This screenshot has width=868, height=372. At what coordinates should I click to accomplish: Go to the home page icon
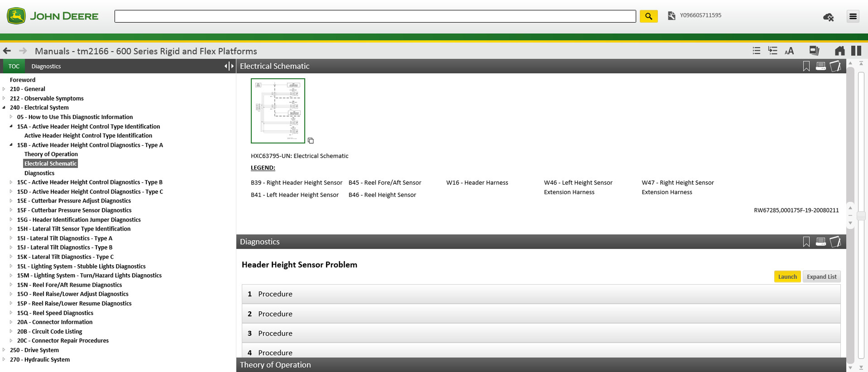click(x=839, y=51)
